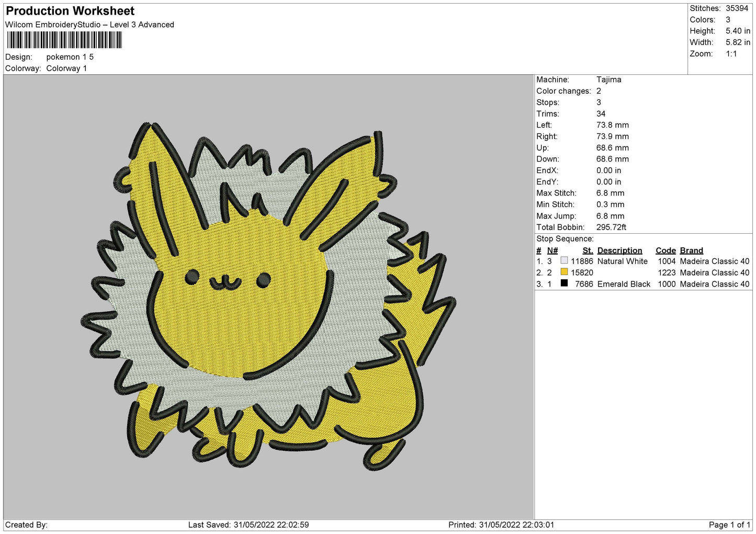
Task: Click the stitch count 11886
Action: click(582, 262)
